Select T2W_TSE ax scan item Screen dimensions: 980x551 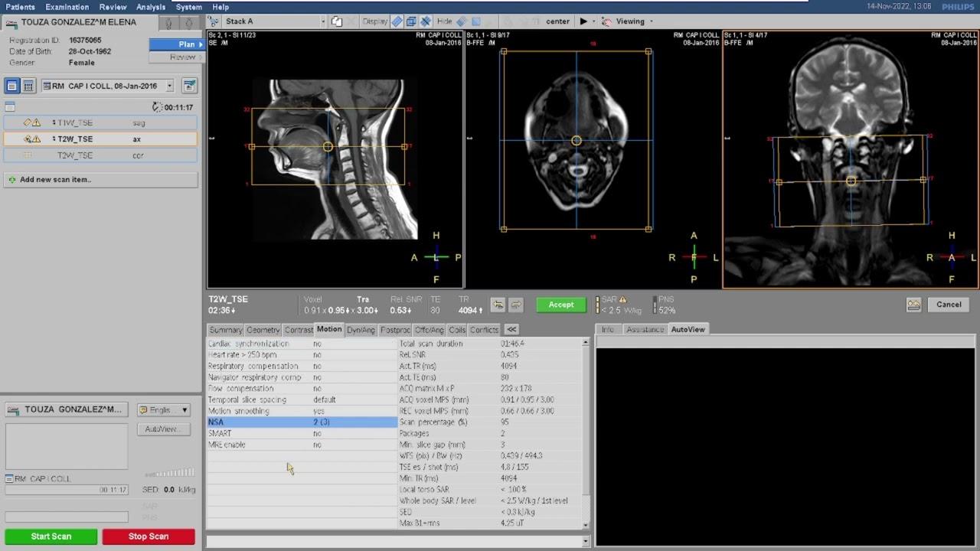100,139
